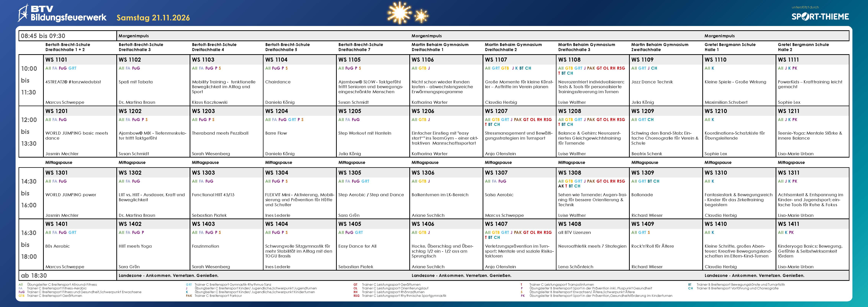Select Gretel Bergmann Schule Halle 2 header

[x=803, y=47]
